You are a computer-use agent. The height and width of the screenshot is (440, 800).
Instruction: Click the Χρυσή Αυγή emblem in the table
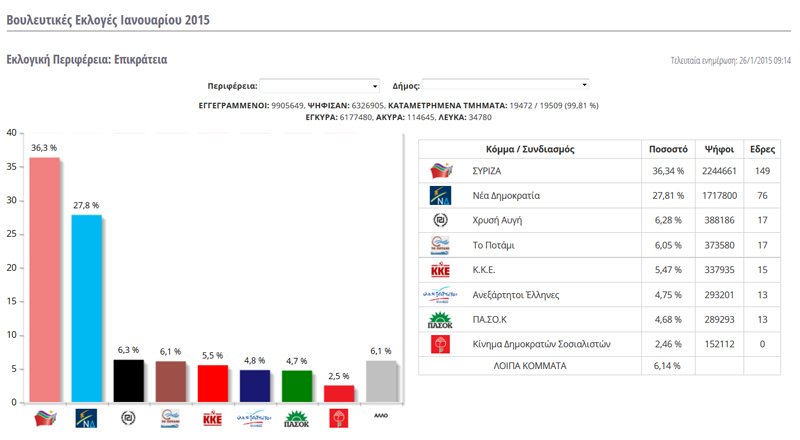click(x=440, y=220)
